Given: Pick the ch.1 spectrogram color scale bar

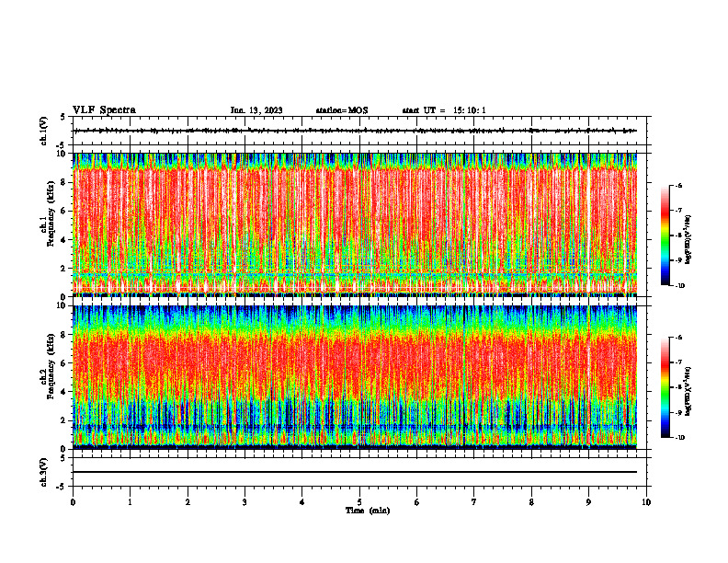Looking at the screenshot, I should pos(665,236).
